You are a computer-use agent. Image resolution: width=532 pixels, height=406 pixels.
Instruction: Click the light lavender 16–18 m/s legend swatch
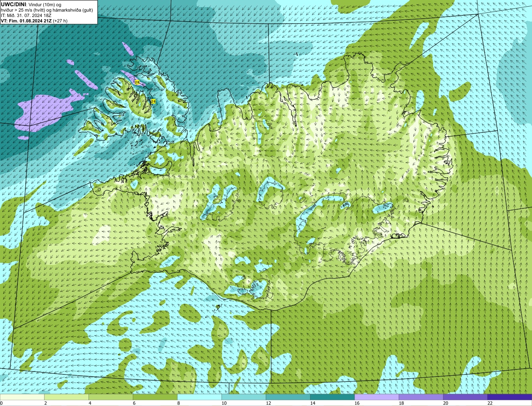point(377,397)
